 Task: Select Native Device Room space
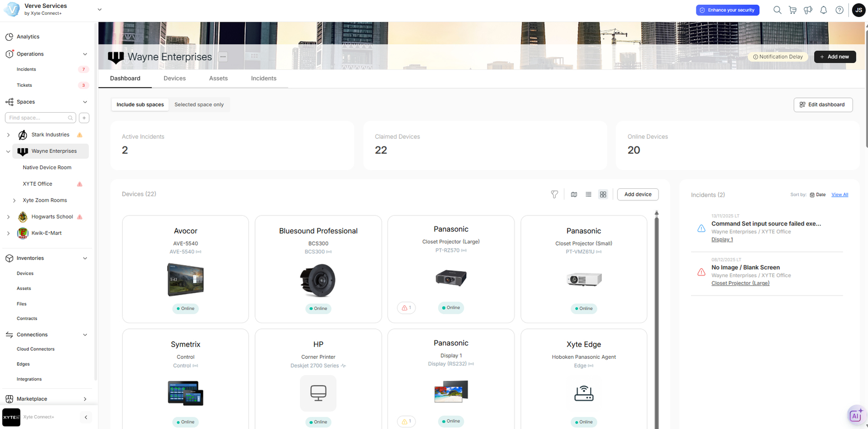47,168
